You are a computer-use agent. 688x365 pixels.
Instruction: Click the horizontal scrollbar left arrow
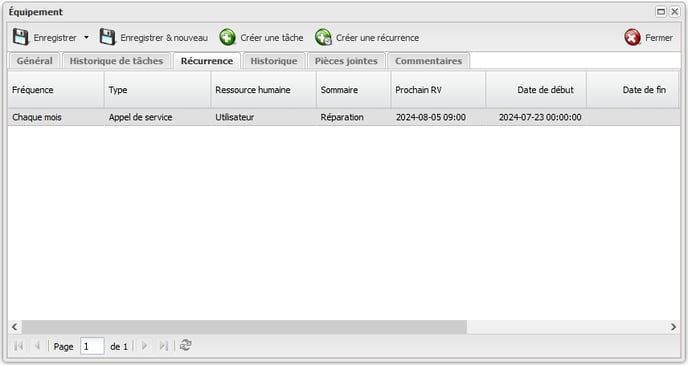(14, 327)
